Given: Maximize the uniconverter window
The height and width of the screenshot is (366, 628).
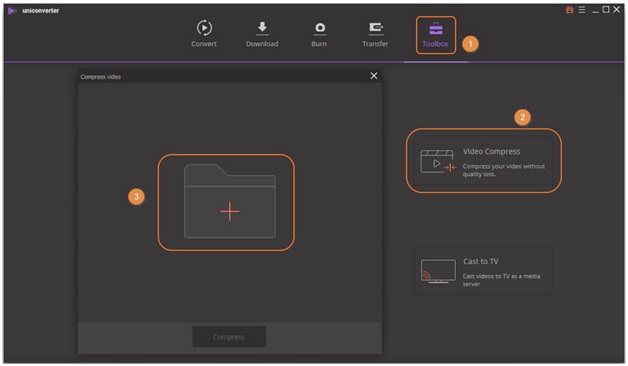Looking at the screenshot, I should (x=606, y=10).
